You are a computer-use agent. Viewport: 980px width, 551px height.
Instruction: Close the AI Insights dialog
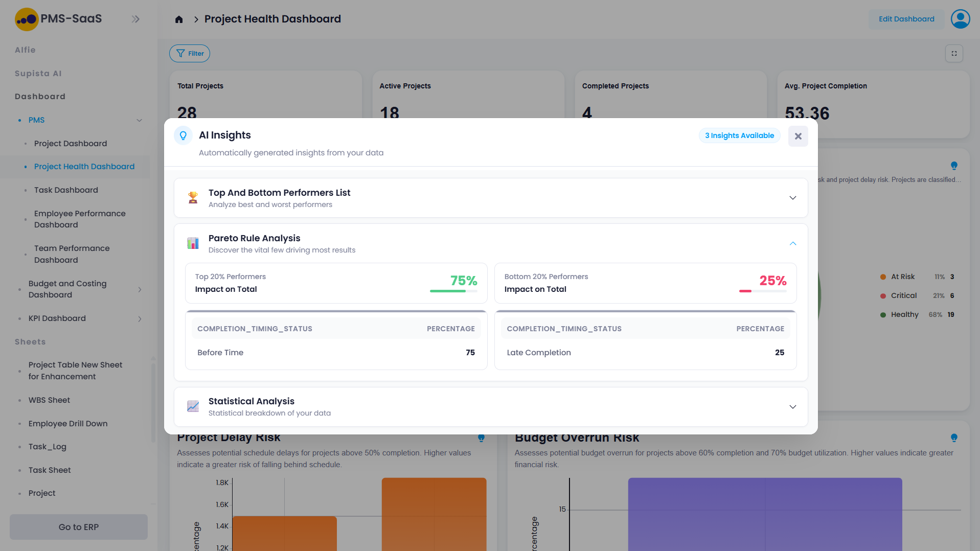(x=797, y=136)
